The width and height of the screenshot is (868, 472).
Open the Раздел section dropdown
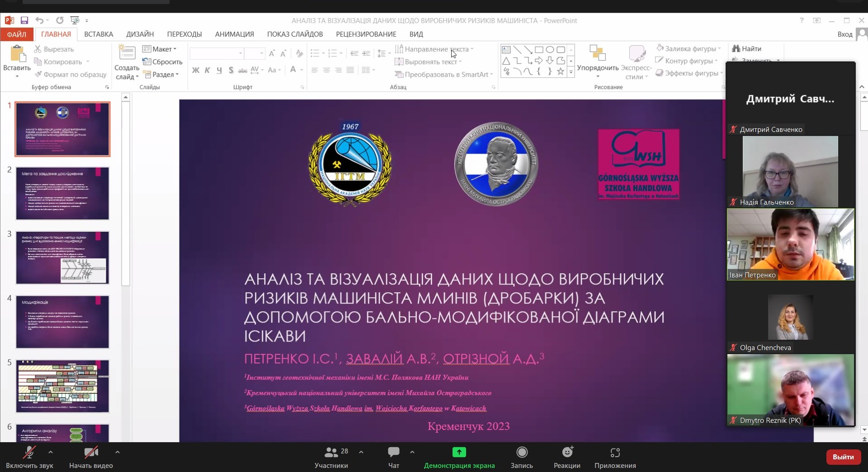161,75
